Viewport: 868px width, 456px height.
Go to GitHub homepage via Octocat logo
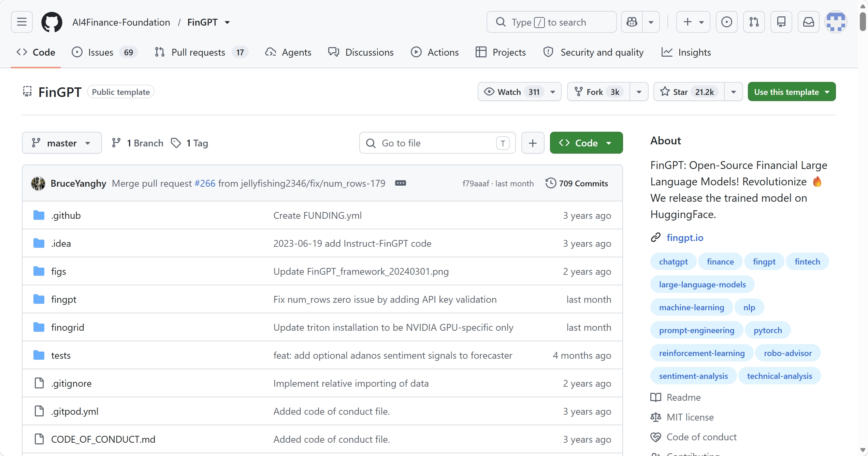pyautogui.click(x=52, y=22)
